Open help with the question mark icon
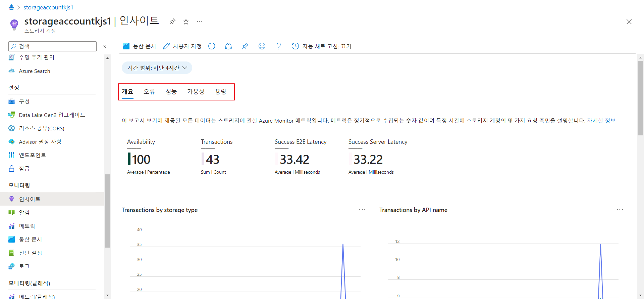The width and height of the screenshot is (644, 299). 279,46
